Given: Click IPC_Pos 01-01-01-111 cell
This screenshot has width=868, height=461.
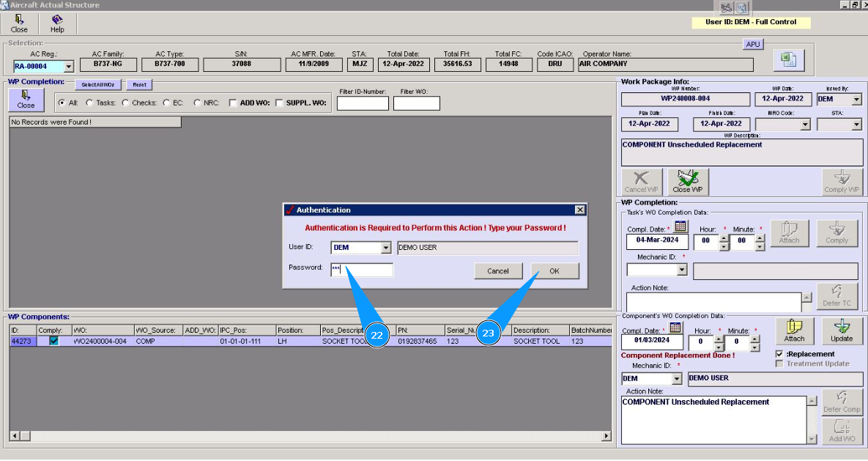Looking at the screenshot, I should (247, 342).
